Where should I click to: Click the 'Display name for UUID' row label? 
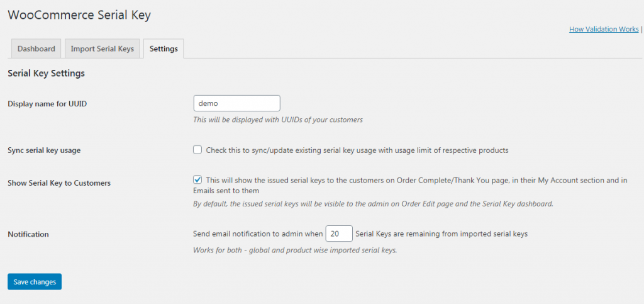coord(47,104)
